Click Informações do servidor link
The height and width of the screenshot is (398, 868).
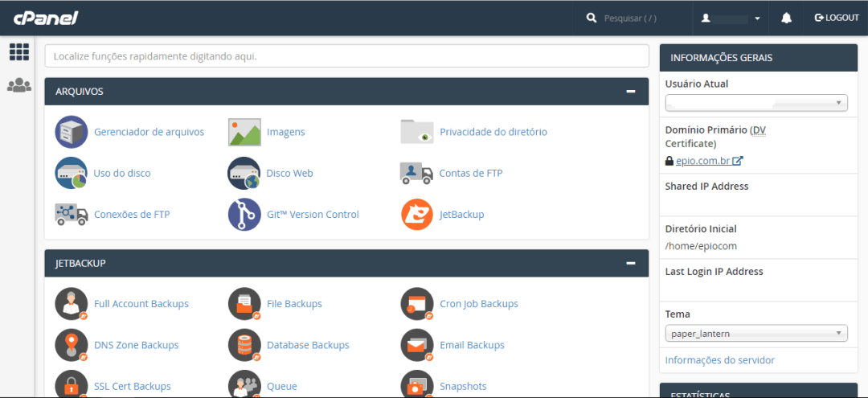pyautogui.click(x=719, y=360)
